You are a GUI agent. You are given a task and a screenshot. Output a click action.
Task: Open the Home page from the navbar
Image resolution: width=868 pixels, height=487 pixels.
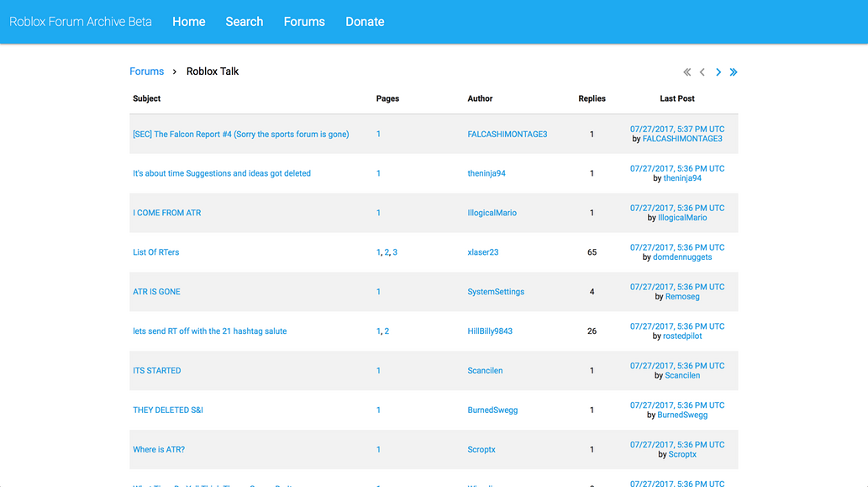(x=188, y=22)
